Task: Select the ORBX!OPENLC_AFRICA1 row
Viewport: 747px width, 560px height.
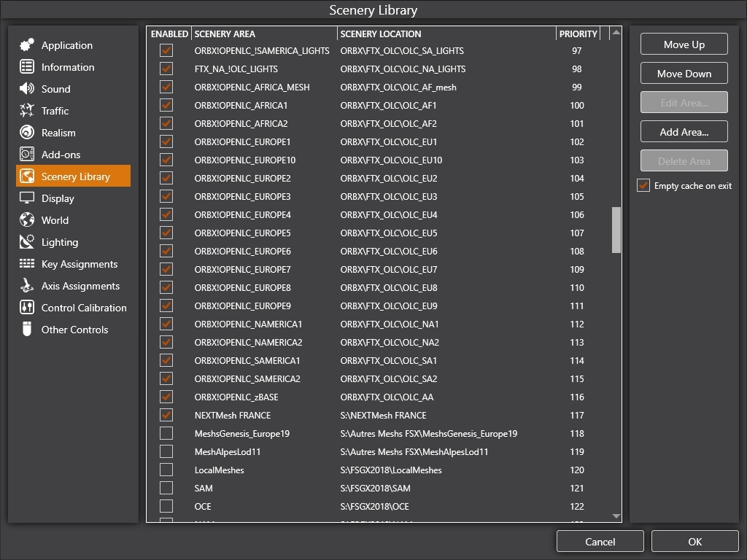Action: [379, 105]
